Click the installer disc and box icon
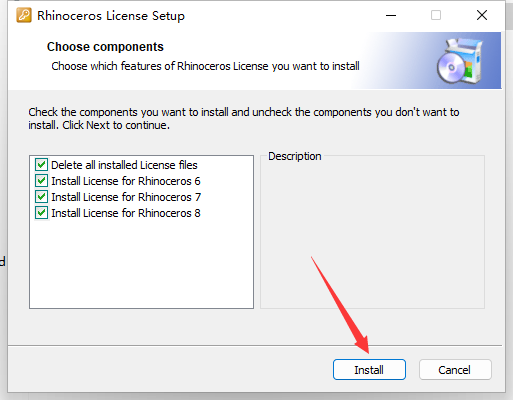The height and width of the screenshot is (400, 513). click(x=460, y=61)
